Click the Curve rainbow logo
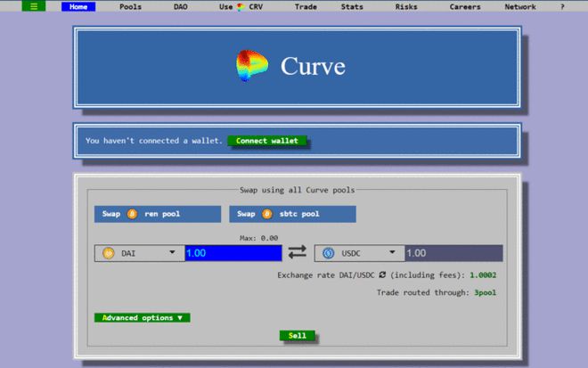Image resolution: width=588 pixels, height=368 pixels. pos(254,67)
